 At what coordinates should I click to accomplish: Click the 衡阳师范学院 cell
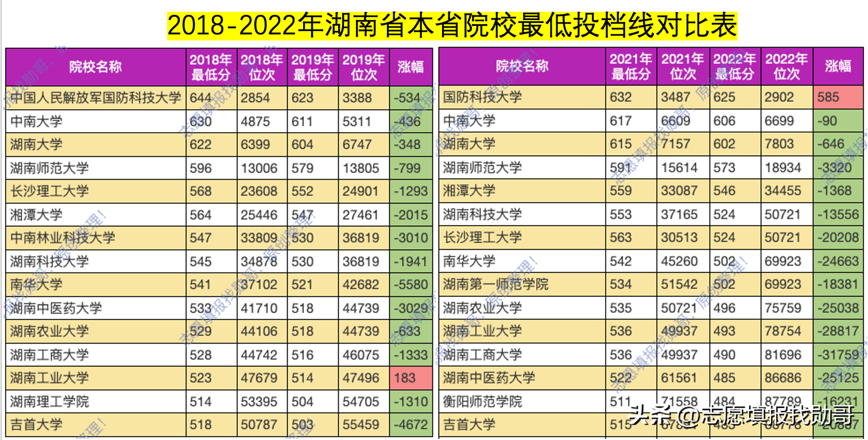coord(522,401)
